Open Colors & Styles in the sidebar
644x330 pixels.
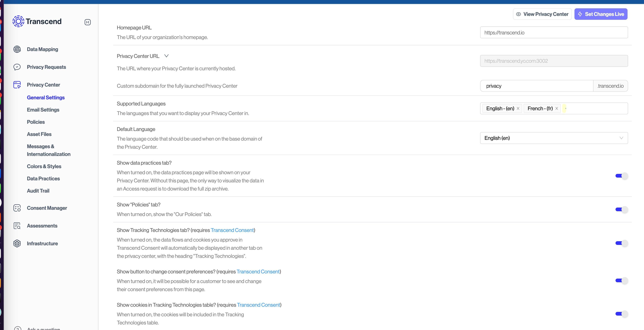(44, 166)
